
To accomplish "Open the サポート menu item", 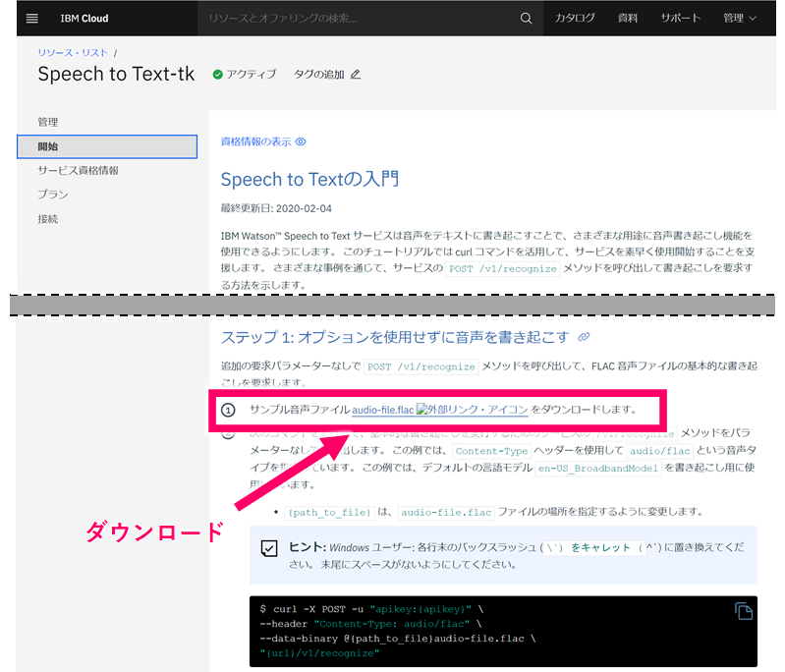I will [x=680, y=19].
